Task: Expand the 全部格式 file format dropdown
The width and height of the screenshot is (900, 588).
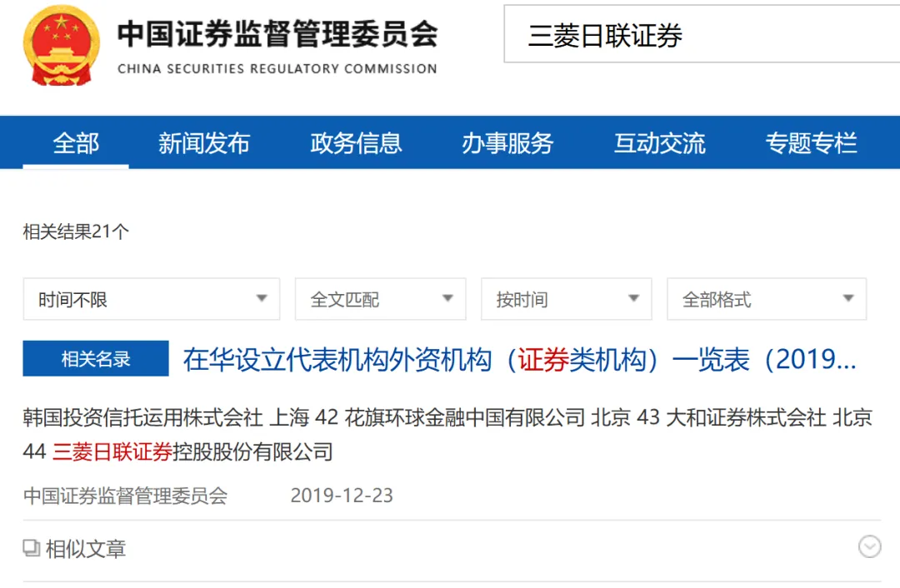Action: point(767,299)
